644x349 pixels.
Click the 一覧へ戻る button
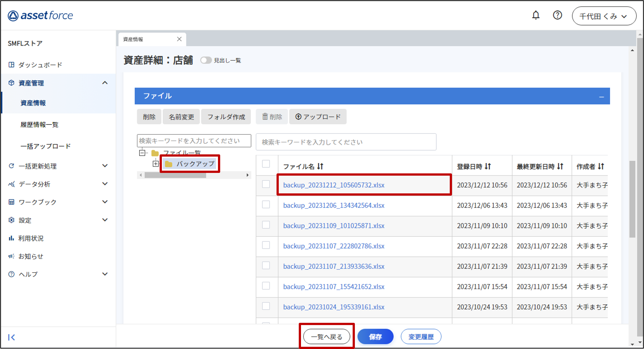[326, 337]
